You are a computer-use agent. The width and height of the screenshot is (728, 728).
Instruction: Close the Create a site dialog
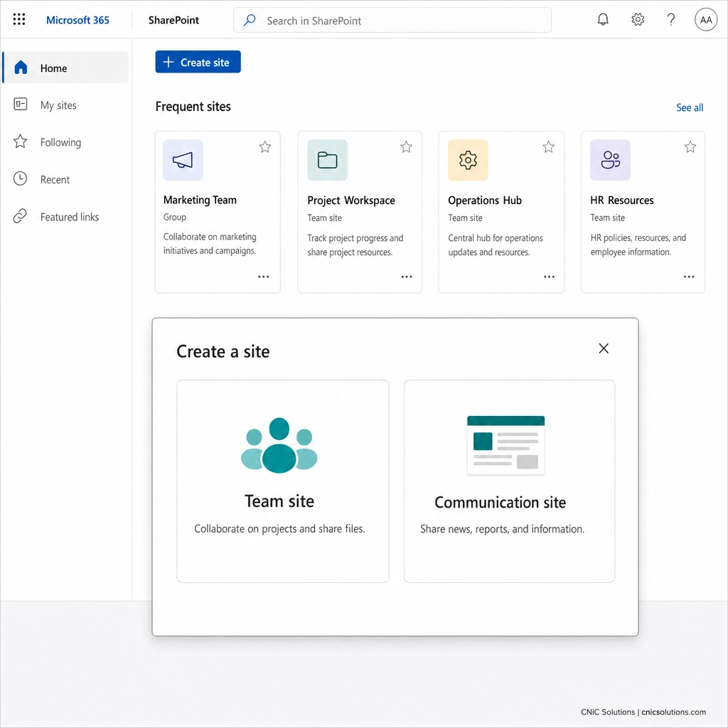(x=603, y=348)
